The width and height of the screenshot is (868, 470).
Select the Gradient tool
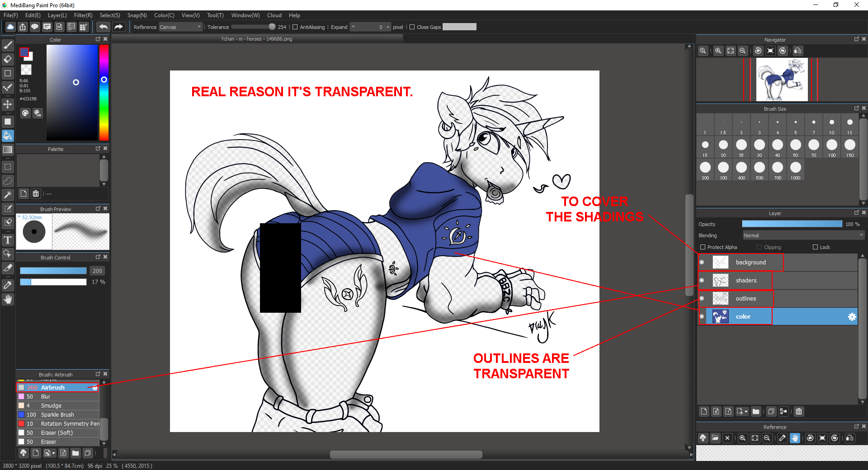coord(8,150)
